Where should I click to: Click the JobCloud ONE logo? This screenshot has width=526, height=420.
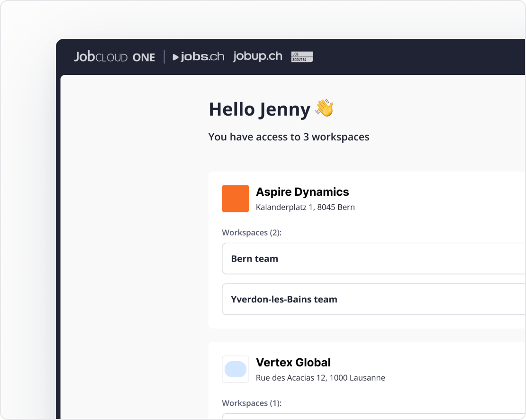(x=114, y=57)
